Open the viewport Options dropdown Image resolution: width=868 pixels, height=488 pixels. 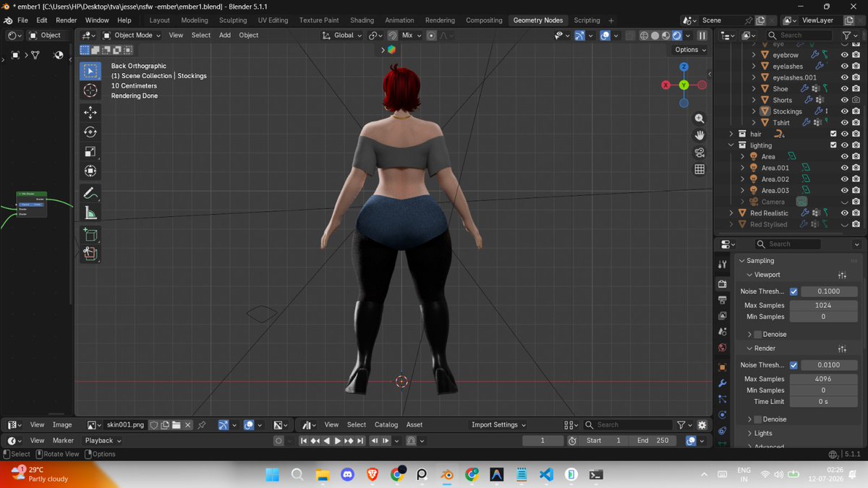(x=691, y=50)
